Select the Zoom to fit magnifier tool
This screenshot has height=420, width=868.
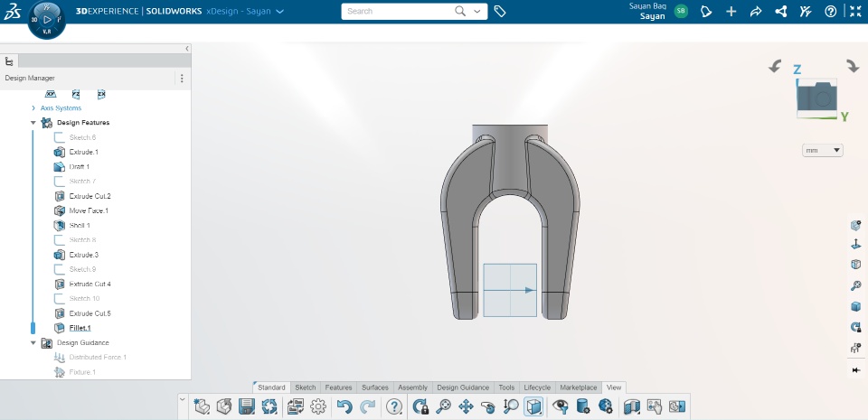(x=443, y=407)
